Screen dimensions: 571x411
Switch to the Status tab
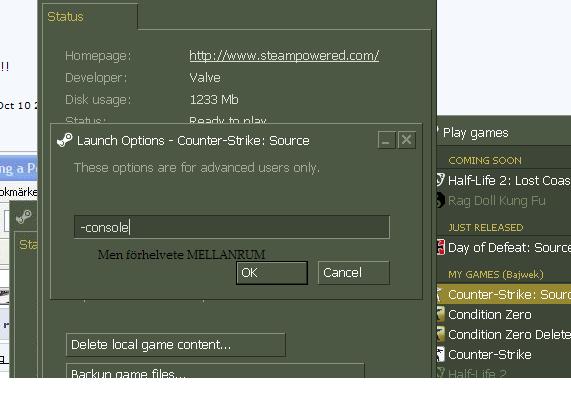66,16
